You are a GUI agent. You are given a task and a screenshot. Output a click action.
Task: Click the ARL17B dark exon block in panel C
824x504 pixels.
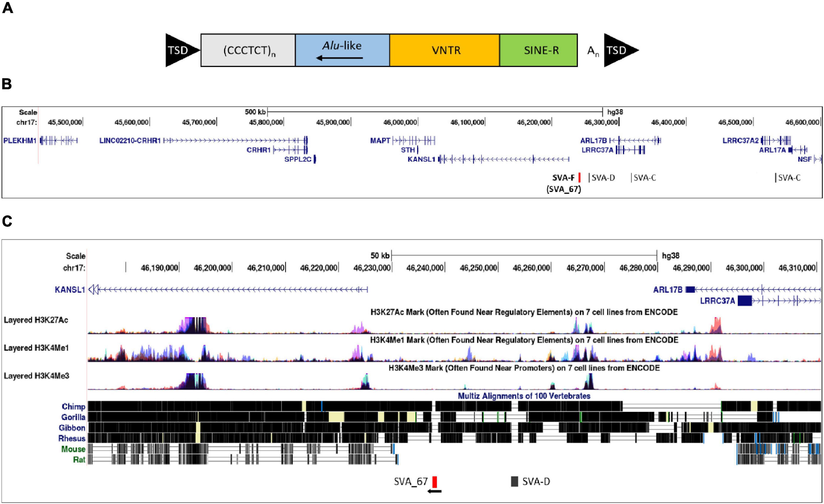coord(690,289)
